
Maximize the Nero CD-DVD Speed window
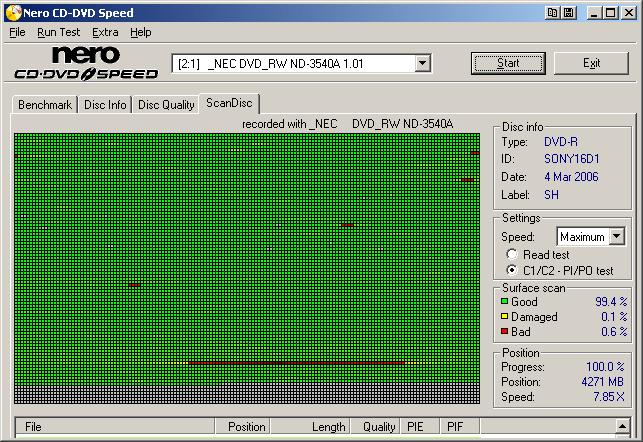point(610,13)
